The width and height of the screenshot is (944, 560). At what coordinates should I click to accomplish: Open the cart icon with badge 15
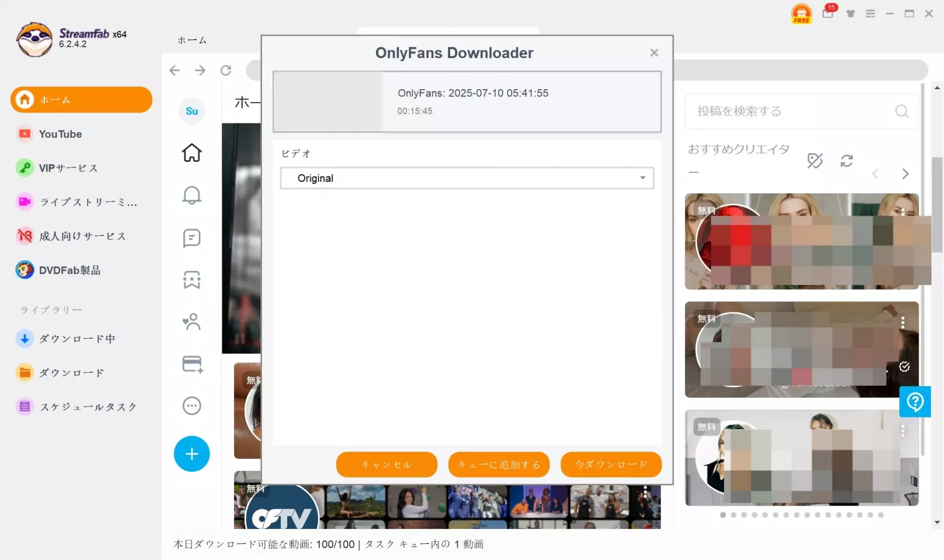829,12
